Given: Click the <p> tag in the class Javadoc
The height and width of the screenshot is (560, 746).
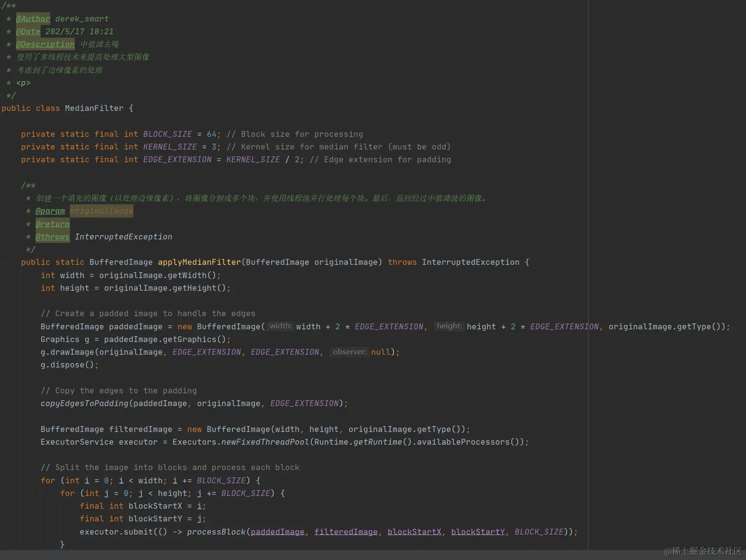Looking at the screenshot, I should (23, 83).
